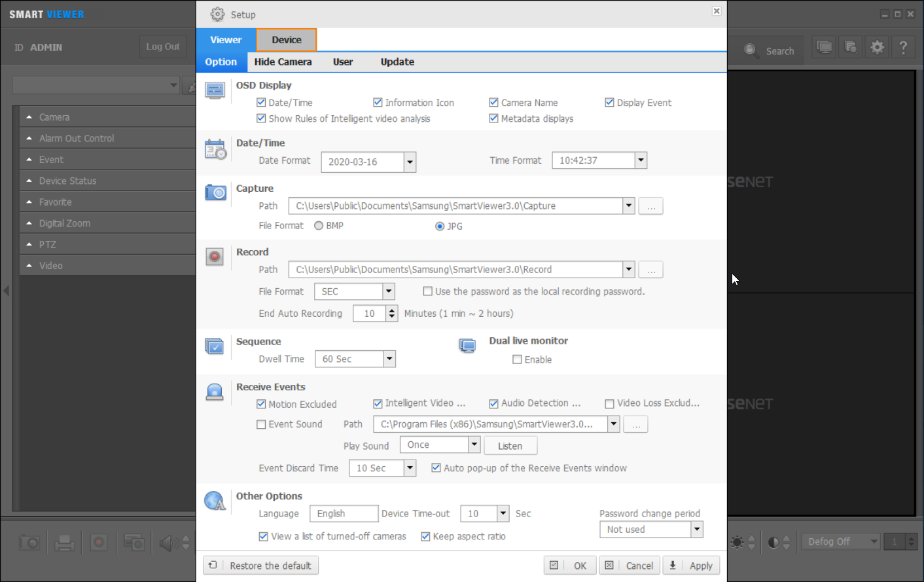This screenshot has height=582, width=924.
Task: Enable the Event Sound checkbox
Action: click(261, 424)
